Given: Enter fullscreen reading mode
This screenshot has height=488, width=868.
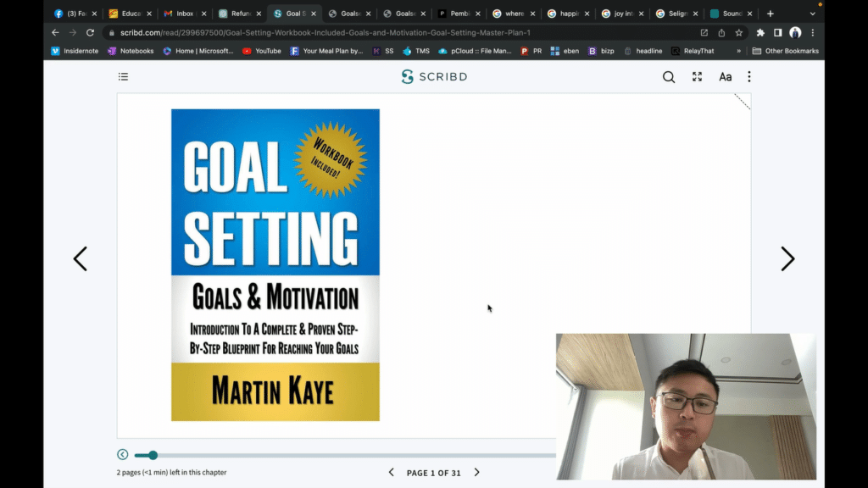Looking at the screenshot, I should (697, 77).
